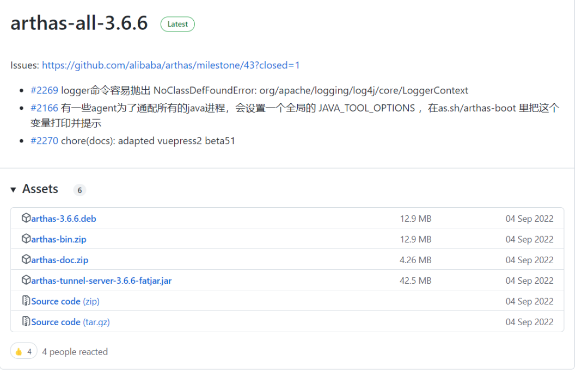Click the zip file icon beside Source code (zip)
The width and height of the screenshot is (588, 373).
pos(26,300)
